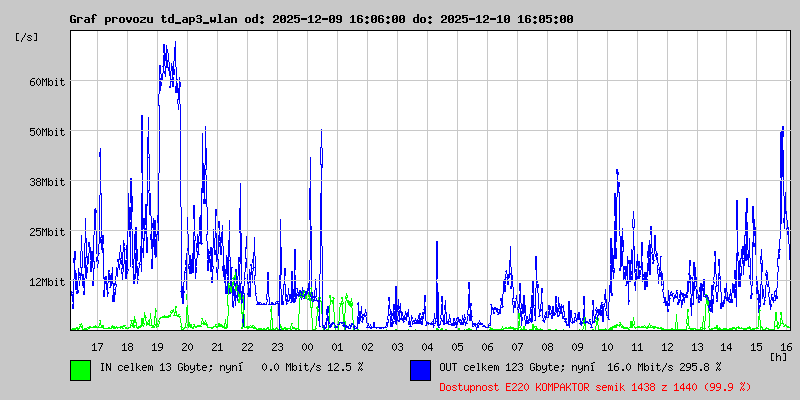Click the hour label '13' on x-axis

697,347
